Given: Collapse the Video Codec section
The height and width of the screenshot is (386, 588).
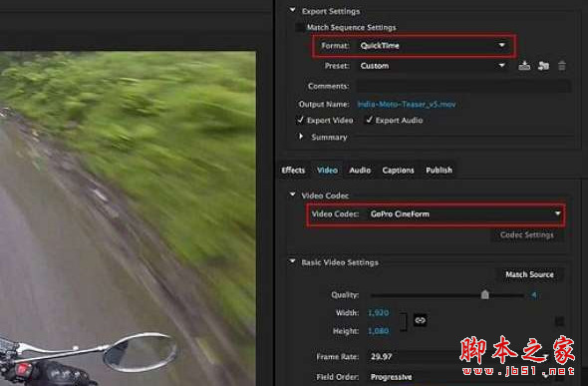Looking at the screenshot, I should coord(292,194).
